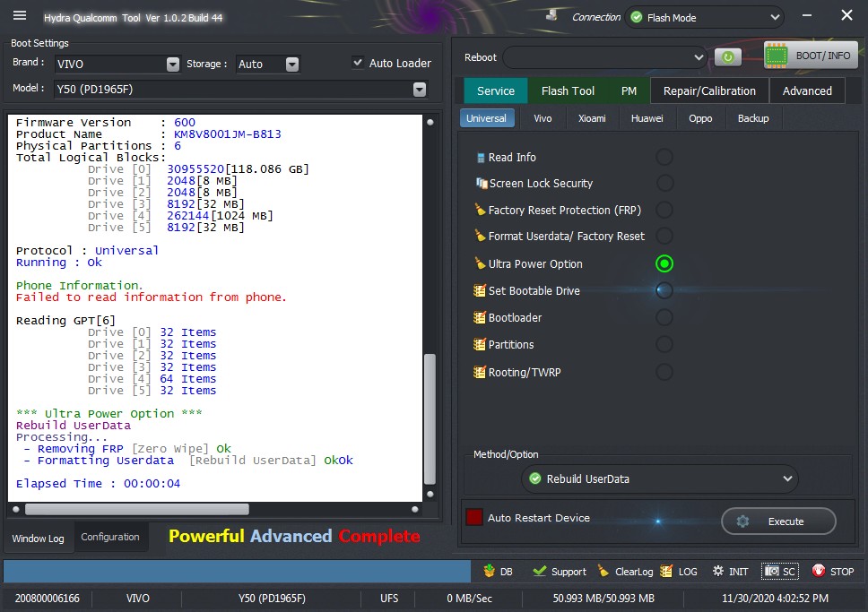Click the BOOT/INFO button
Screen dimensions: 868x612
[x=812, y=56]
